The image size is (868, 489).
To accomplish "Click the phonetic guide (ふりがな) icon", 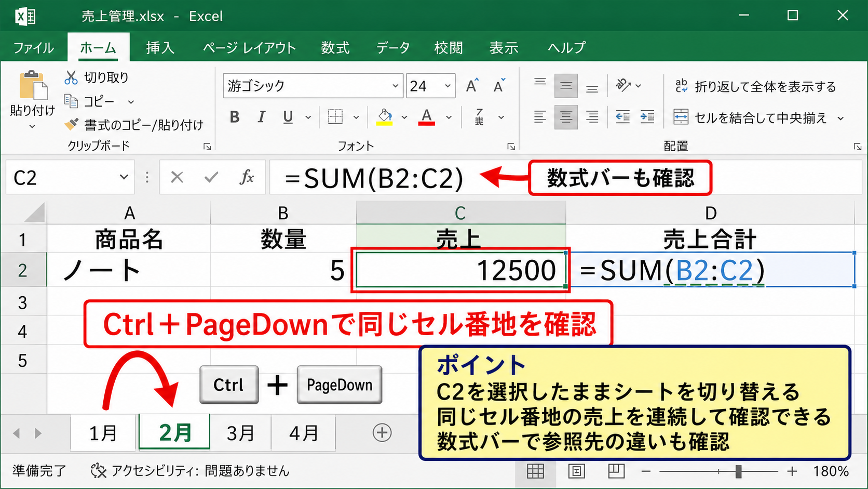I will [x=479, y=116].
